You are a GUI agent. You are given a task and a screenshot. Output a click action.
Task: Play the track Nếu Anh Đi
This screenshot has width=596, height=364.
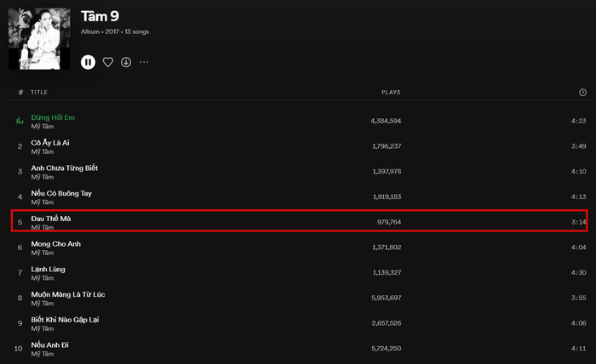point(49,345)
